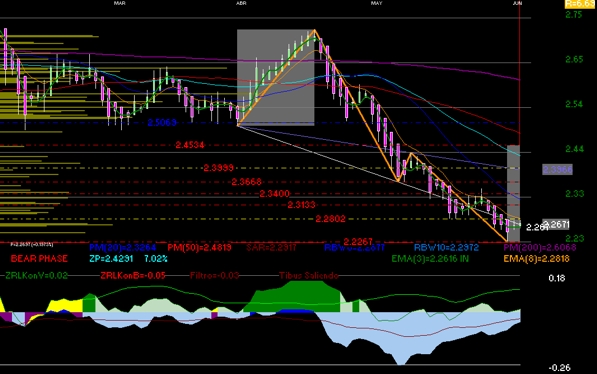
Task: Click the gray shaded April rally rectangle
Action: pyautogui.click(x=276, y=77)
